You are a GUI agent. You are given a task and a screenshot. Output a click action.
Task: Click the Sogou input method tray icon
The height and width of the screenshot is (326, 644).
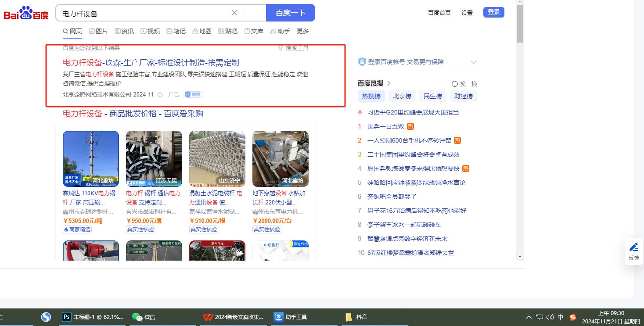tap(572, 317)
